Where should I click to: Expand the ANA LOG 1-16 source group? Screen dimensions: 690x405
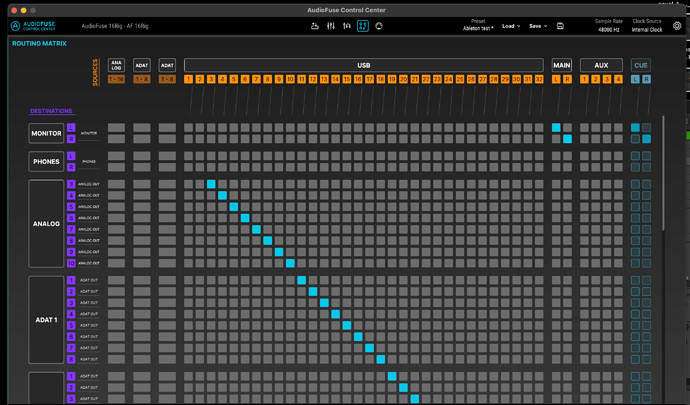[x=116, y=65]
